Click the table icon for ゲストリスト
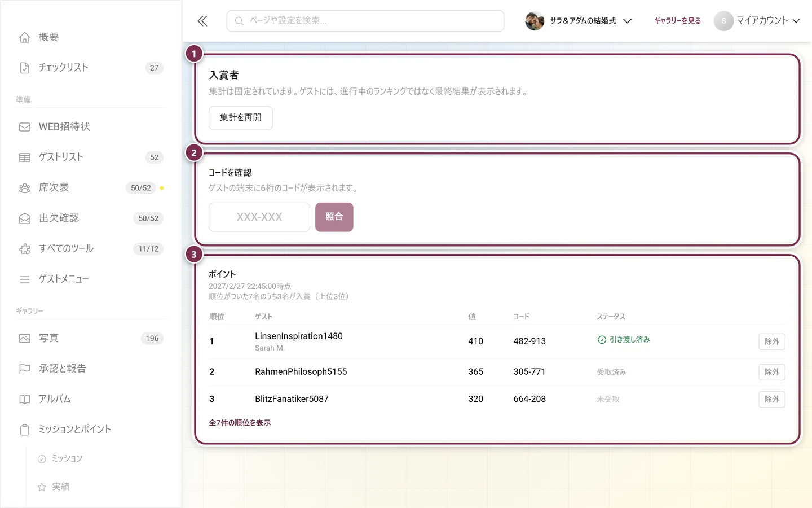812x508 pixels. click(x=25, y=157)
